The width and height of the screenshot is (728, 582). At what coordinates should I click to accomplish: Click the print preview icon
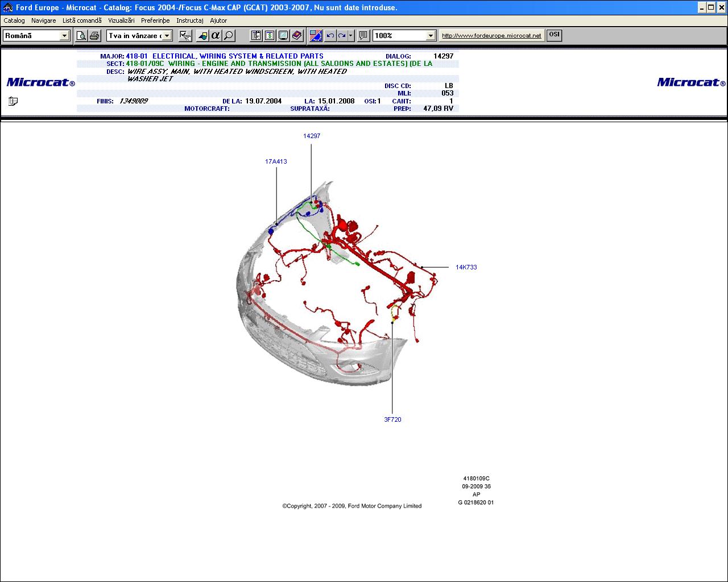coord(82,36)
